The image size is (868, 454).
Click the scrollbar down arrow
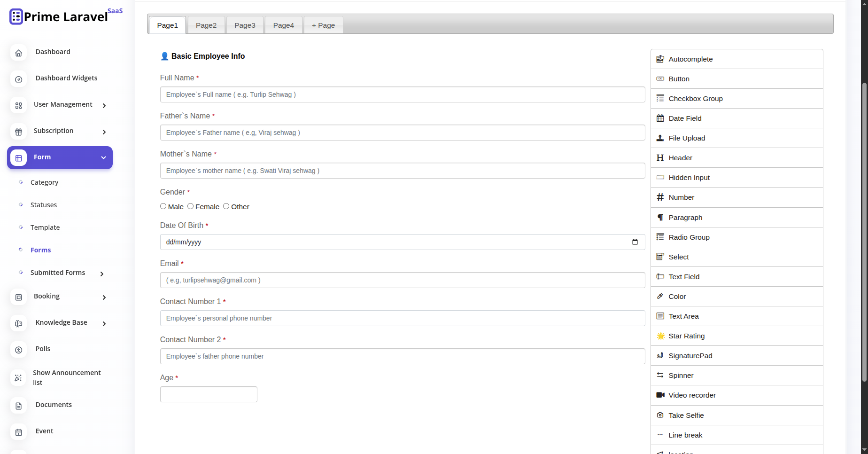[x=864, y=450]
